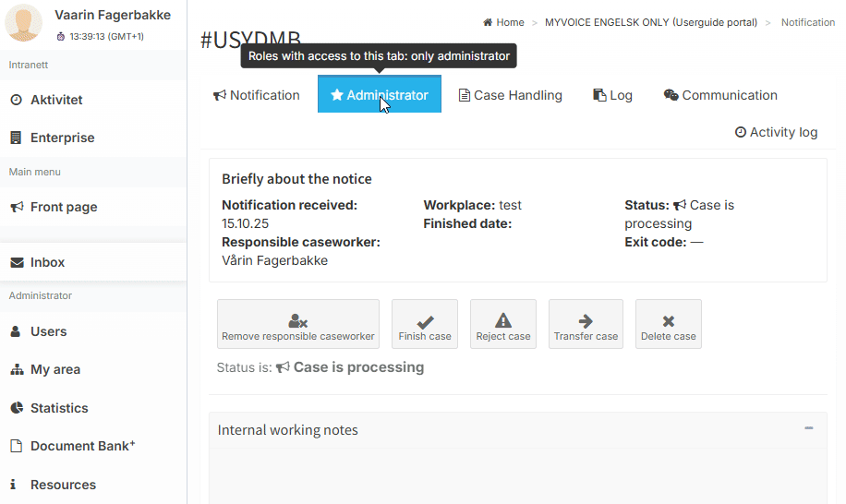Switch to the Case Handling tab
Viewport: 846px width, 504px height.
click(510, 95)
